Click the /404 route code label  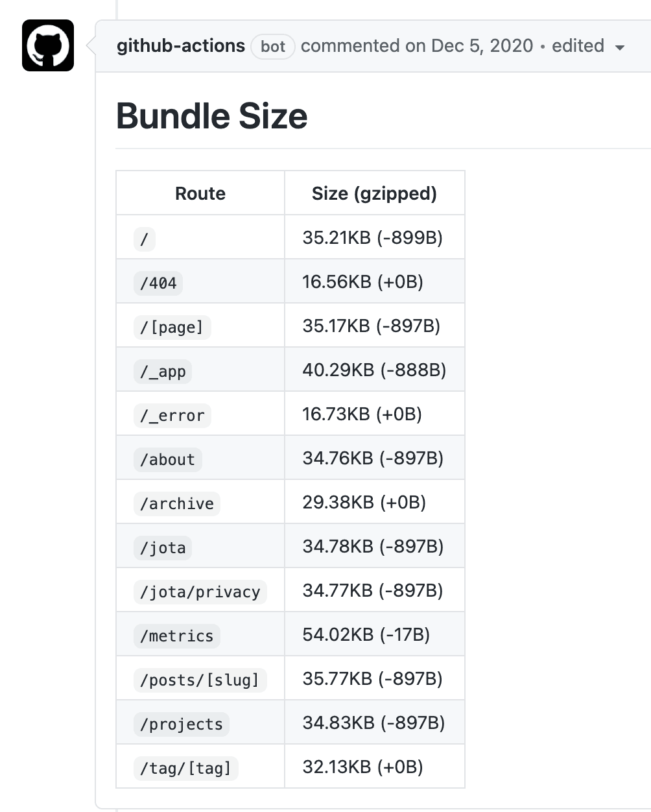tap(158, 283)
